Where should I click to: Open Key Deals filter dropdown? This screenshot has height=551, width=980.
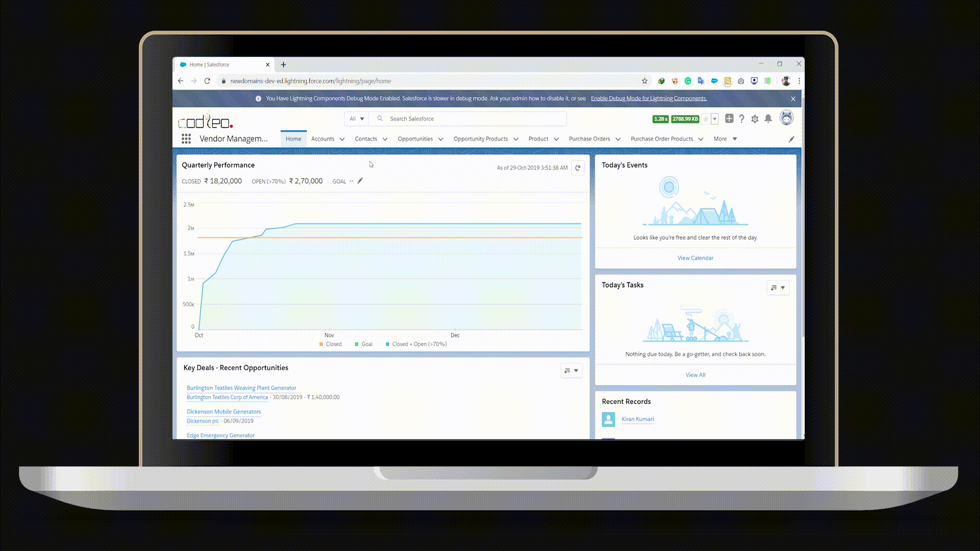tap(571, 371)
